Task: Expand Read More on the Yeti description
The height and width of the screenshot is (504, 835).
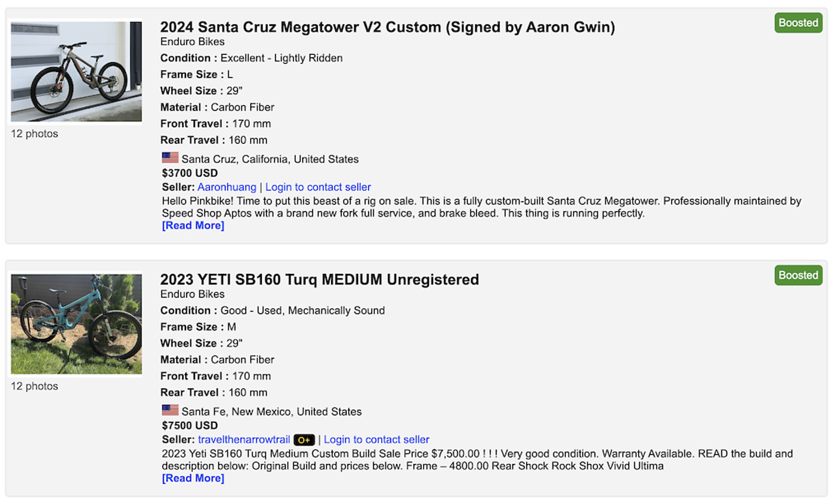Action: click(193, 478)
